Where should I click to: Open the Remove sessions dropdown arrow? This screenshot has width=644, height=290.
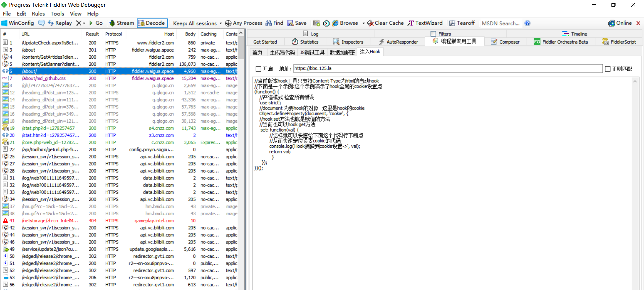(84, 23)
